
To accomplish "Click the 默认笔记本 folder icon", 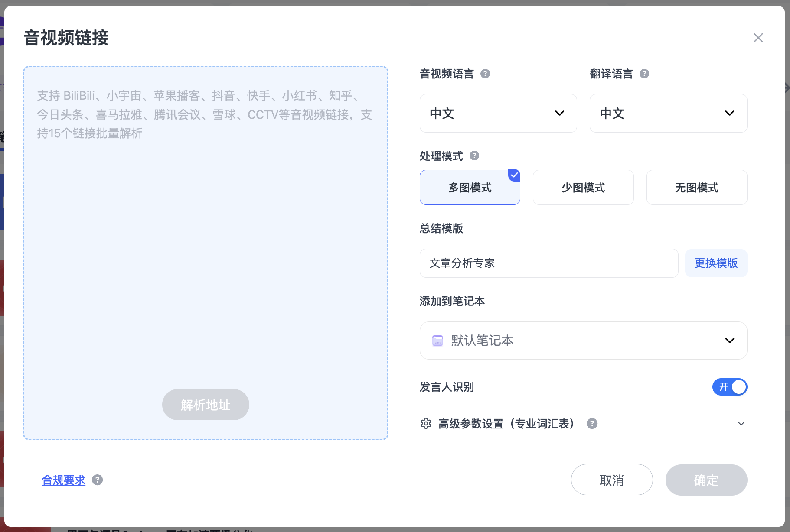I will click(437, 341).
